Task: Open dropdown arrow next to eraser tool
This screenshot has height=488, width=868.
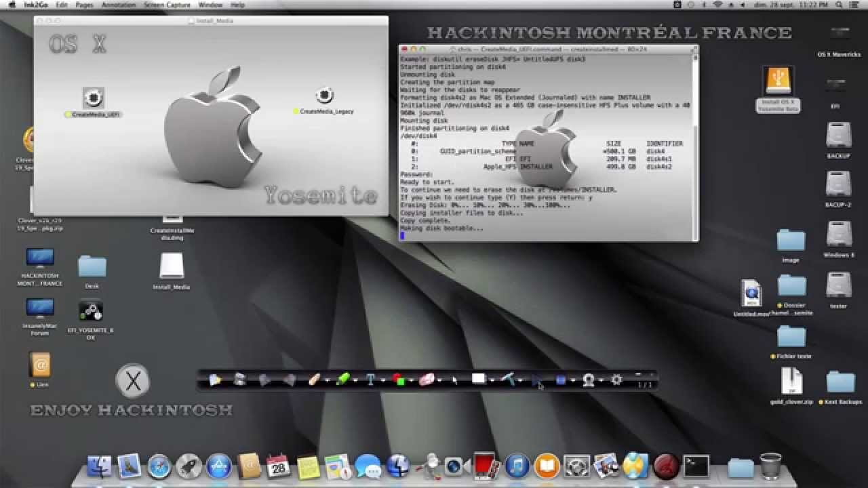Action: 439,381
